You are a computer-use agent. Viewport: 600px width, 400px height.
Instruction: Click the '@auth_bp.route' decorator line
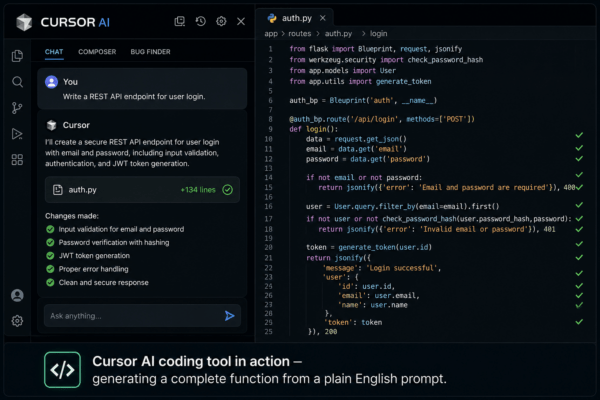pos(382,119)
